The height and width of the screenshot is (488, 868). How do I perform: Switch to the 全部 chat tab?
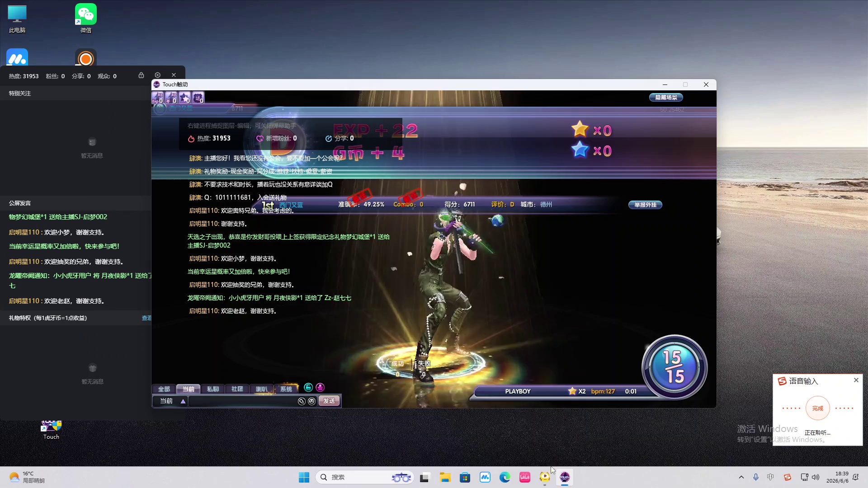[x=164, y=389]
